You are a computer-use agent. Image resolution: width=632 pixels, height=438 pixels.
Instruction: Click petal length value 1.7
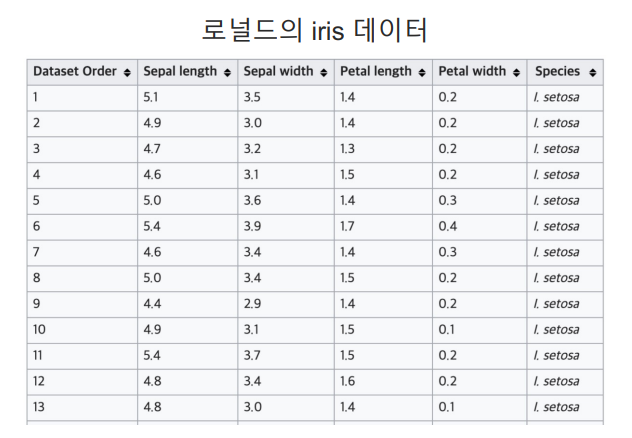pos(347,226)
